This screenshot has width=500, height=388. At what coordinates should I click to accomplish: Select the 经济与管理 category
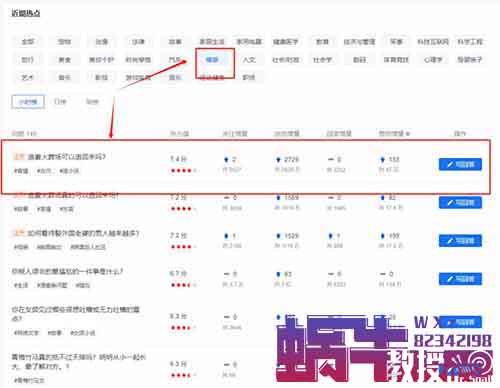coord(359,42)
